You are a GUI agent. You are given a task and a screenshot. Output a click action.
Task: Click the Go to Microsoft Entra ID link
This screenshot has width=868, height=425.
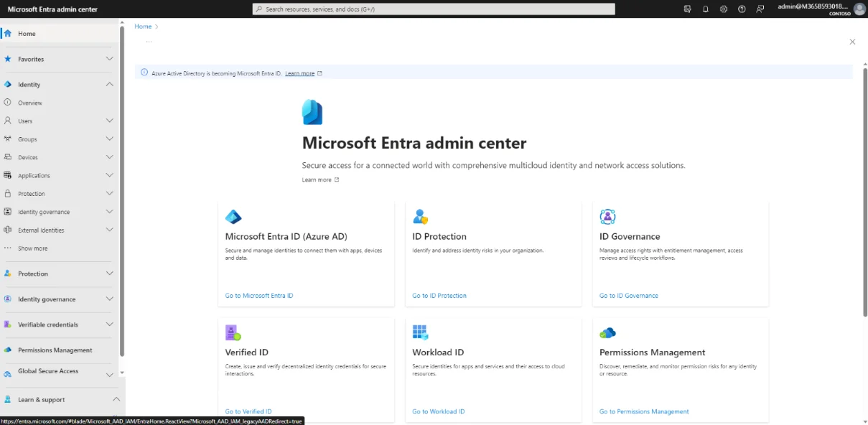pos(259,296)
